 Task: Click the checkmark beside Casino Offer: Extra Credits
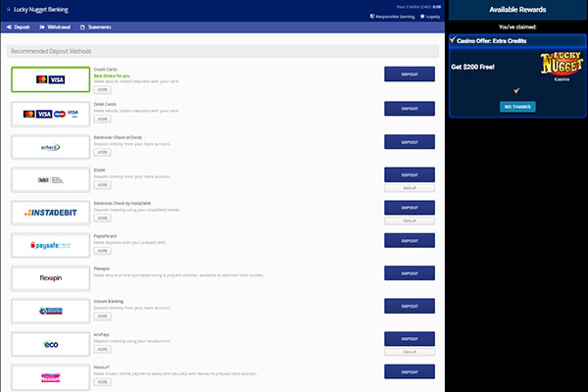pyautogui.click(x=453, y=40)
